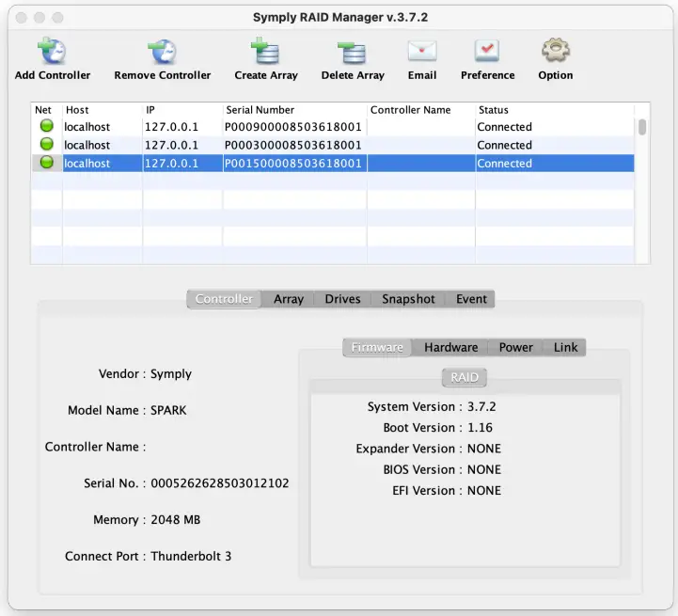Click Connected status in P0003000008503618001 row
The height and width of the screenshot is (616, 678).
click(x=504, y=145)
